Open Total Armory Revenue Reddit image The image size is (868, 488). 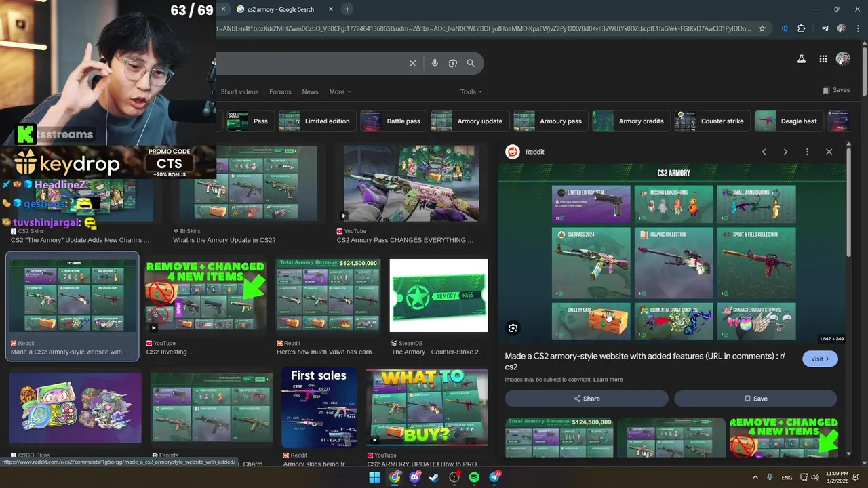(328, 295)
